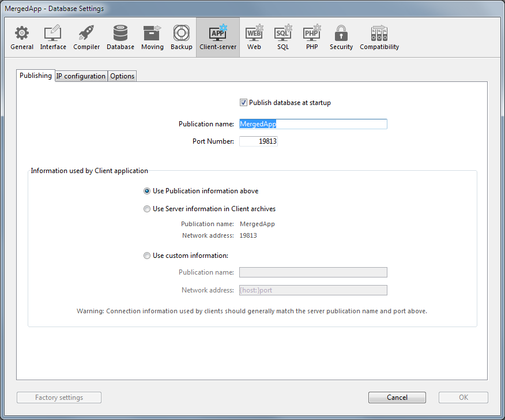
Task: Open the Database settings page
Action: click(120, 37)
